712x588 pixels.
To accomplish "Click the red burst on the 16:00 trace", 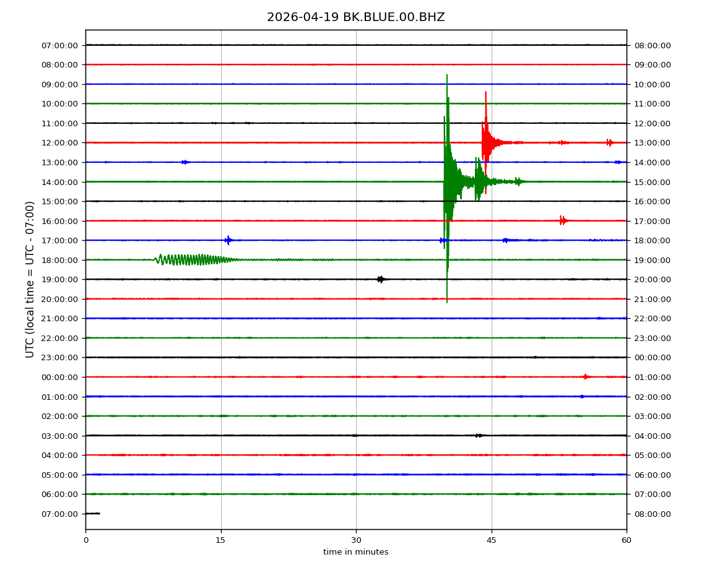I will click(x=563, y=220).
